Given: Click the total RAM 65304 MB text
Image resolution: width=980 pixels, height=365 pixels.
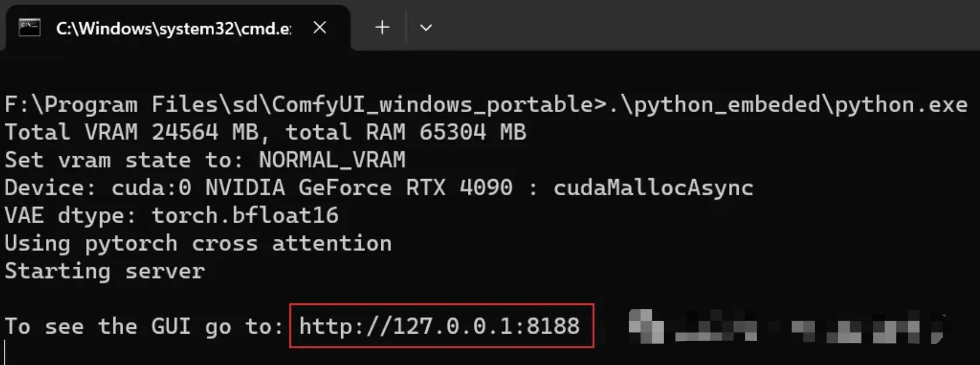Looking at the screenshot, I should pyautogui.click(x=405, y=132).
